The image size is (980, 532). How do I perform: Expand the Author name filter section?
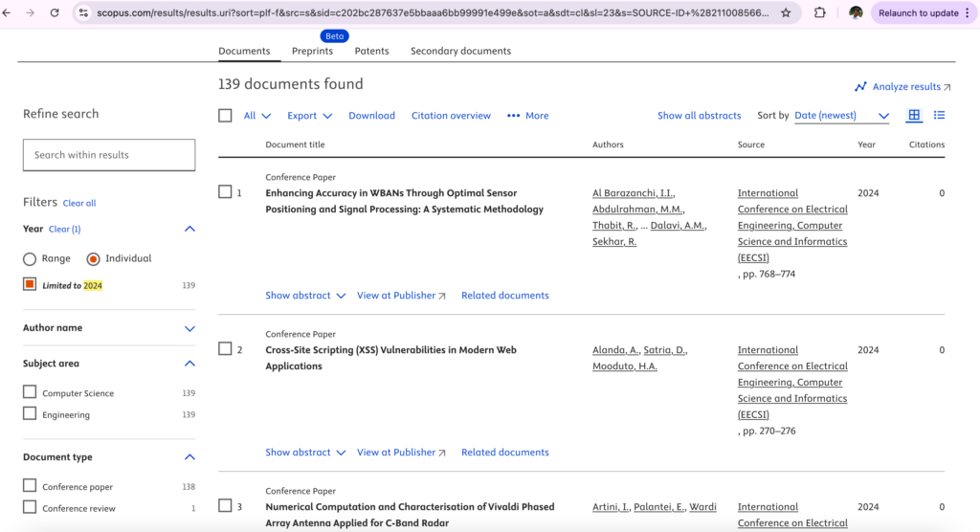pyautogui.click(x=189, y=328)
